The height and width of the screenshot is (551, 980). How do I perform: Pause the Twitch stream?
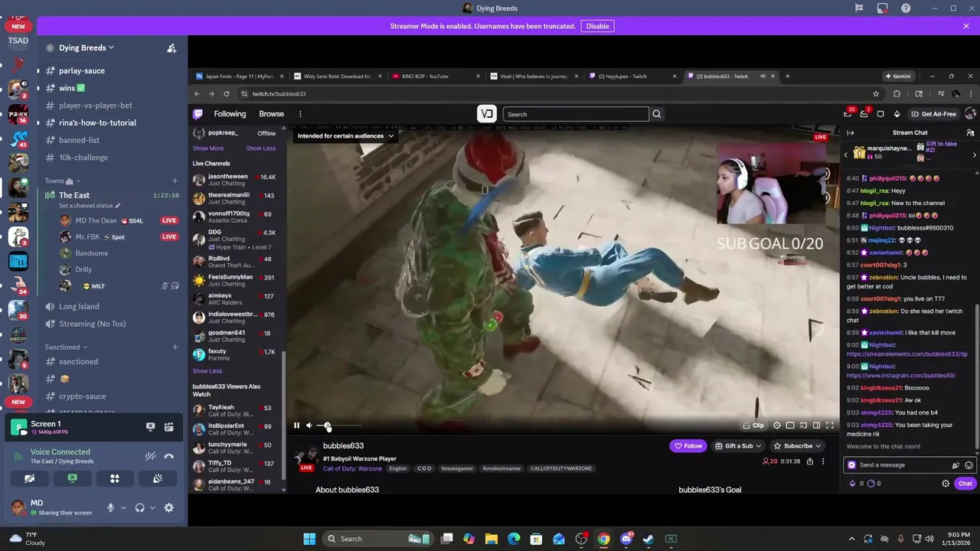click(296, 425)
